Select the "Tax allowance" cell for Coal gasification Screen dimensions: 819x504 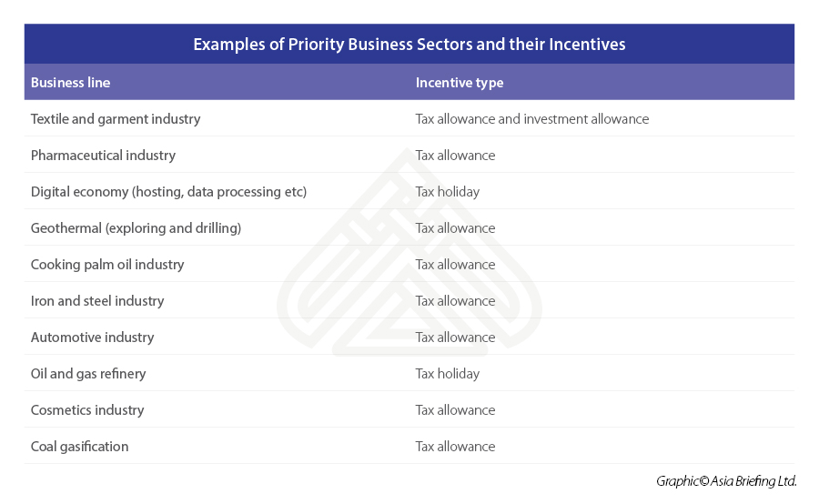click(x=455, y=447)
